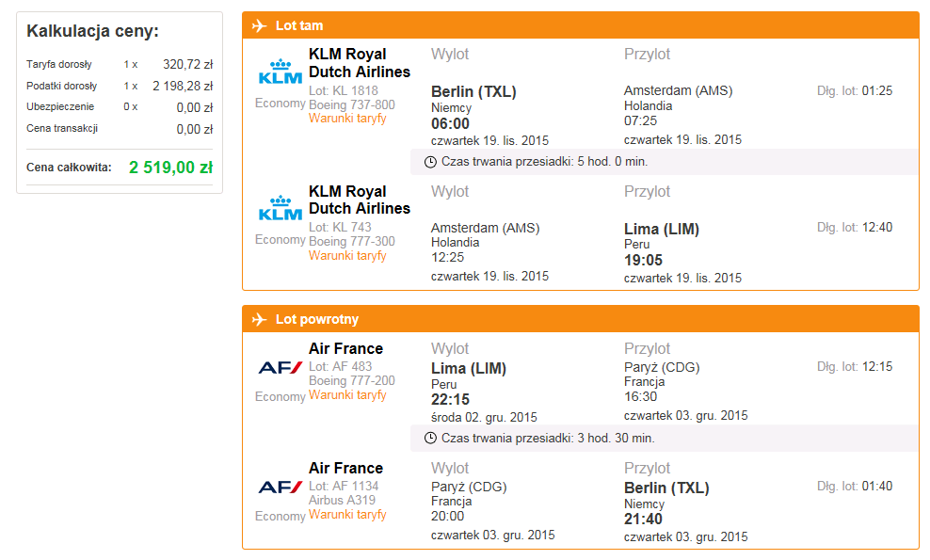
Task: Click the airplane icon beside Lot powrotny
Action: (x=259, y=320)
